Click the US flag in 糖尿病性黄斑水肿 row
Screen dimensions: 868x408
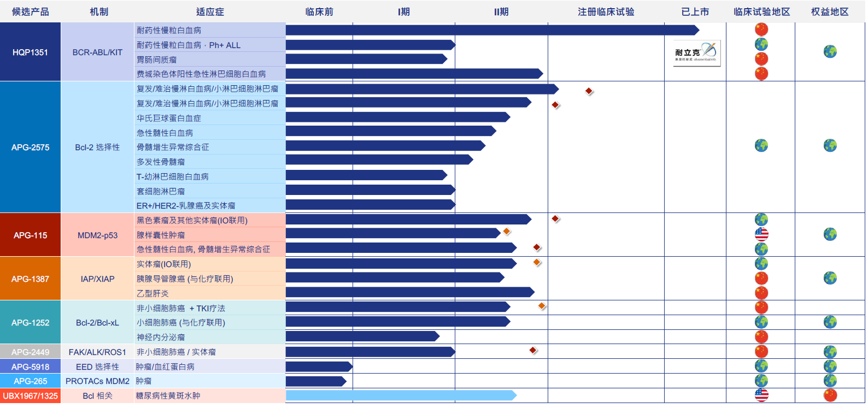(x=761, y=395)
